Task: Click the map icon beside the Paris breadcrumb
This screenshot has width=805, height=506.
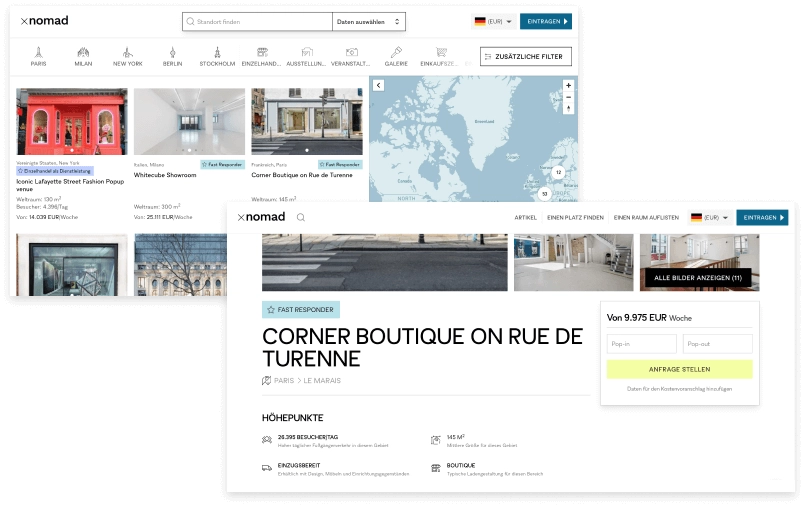Action: tap(266, 380)
